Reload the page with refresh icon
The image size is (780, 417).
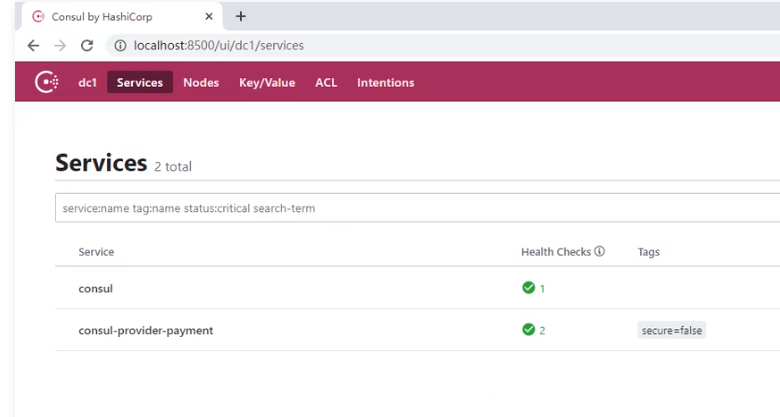pyautogui.click(x=87, y=45)
